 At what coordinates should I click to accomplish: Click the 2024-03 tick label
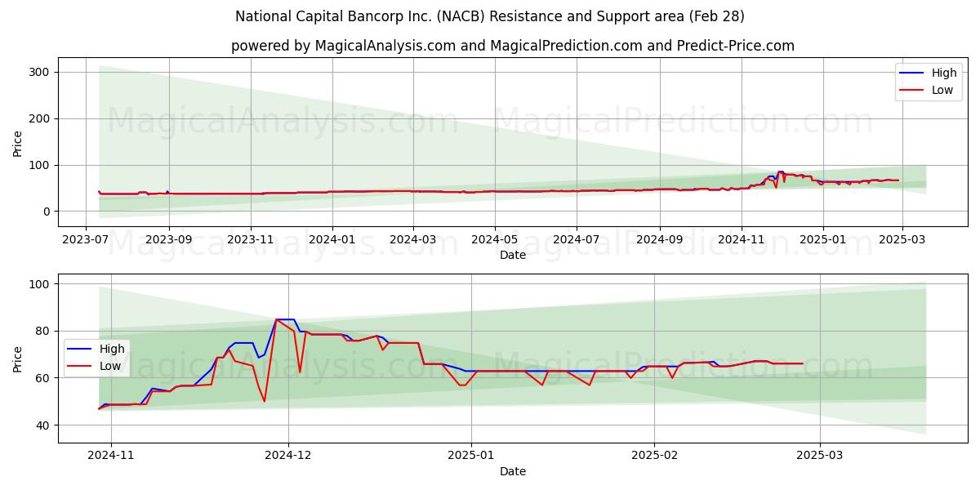coord(412,239)
